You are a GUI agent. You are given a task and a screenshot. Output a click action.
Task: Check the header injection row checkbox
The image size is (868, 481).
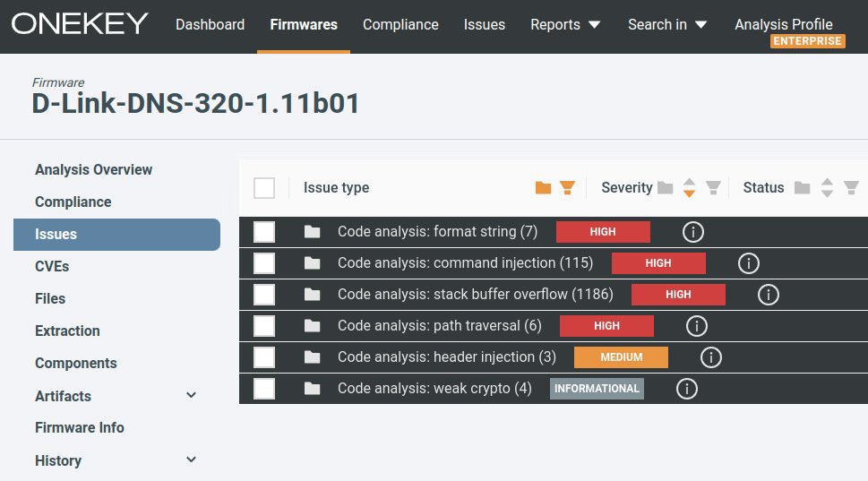(x=264, y=357)
